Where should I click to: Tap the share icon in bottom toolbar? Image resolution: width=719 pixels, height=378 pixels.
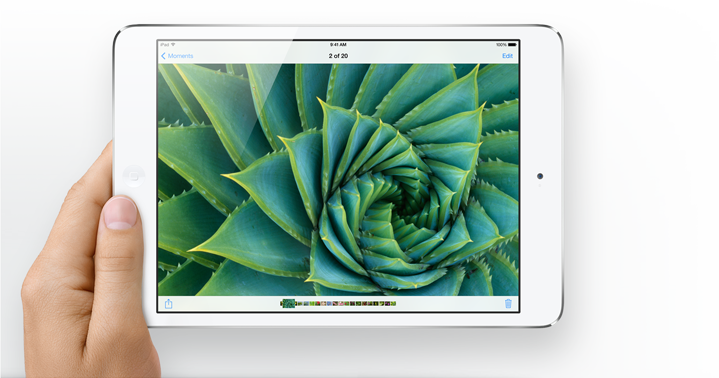click(168, 304)
